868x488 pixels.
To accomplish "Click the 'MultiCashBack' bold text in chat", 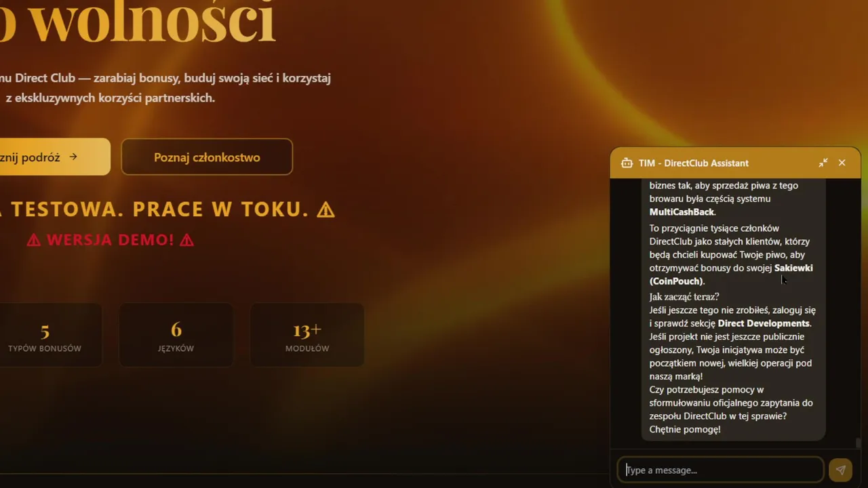I will point(682,212).
